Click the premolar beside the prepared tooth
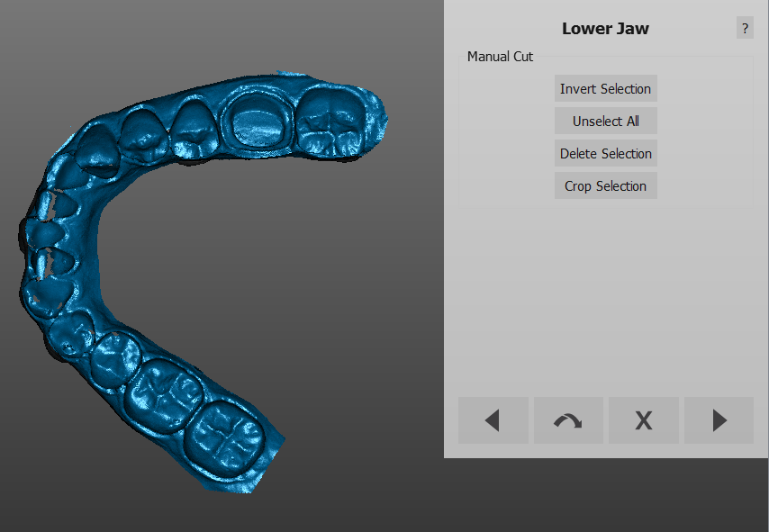The height and width of the screenshot is (532, 769). (x=193, y=128)
